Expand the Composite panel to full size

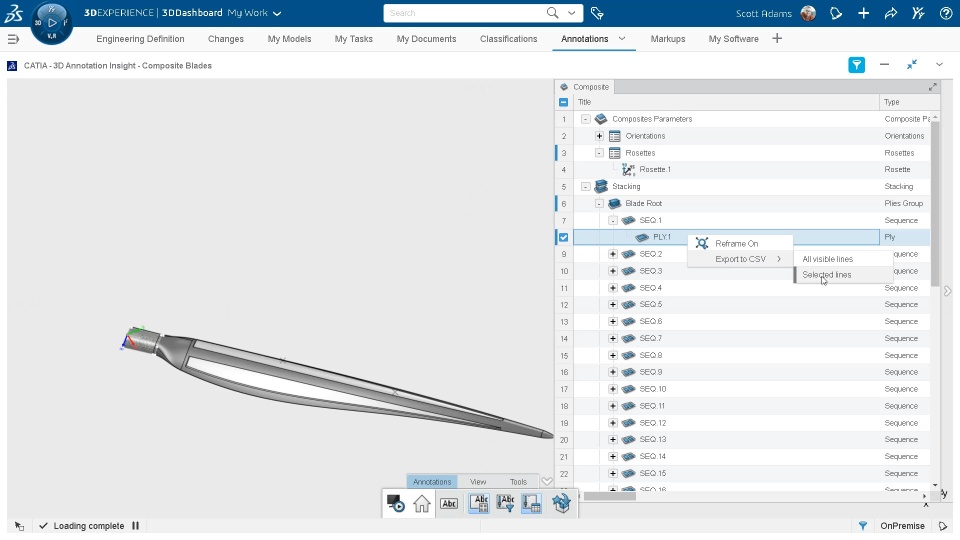pyautogui.click(x=932, y=87)
